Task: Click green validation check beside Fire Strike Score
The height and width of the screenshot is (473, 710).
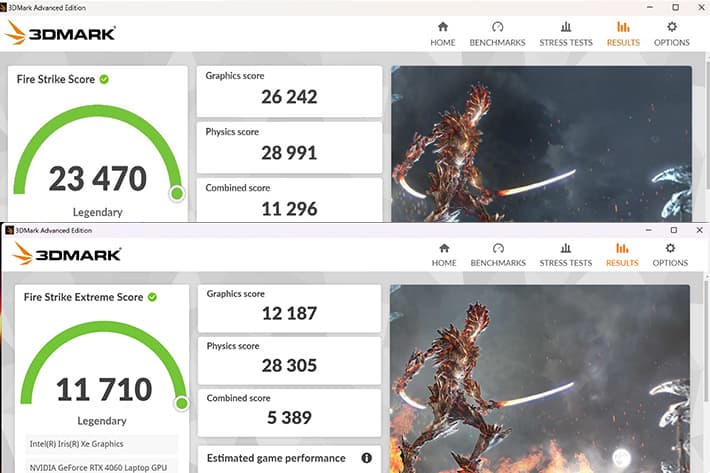Action: (104, 79)
